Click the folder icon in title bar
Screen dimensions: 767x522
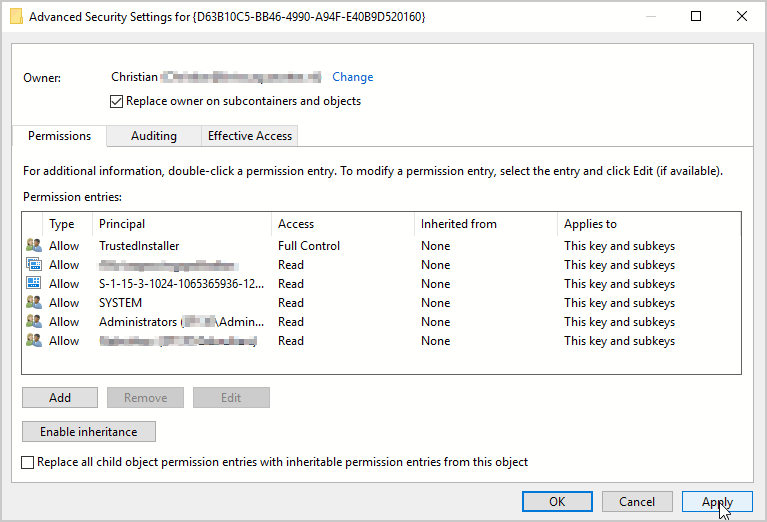pyautogui.click(x=17, y=16)
